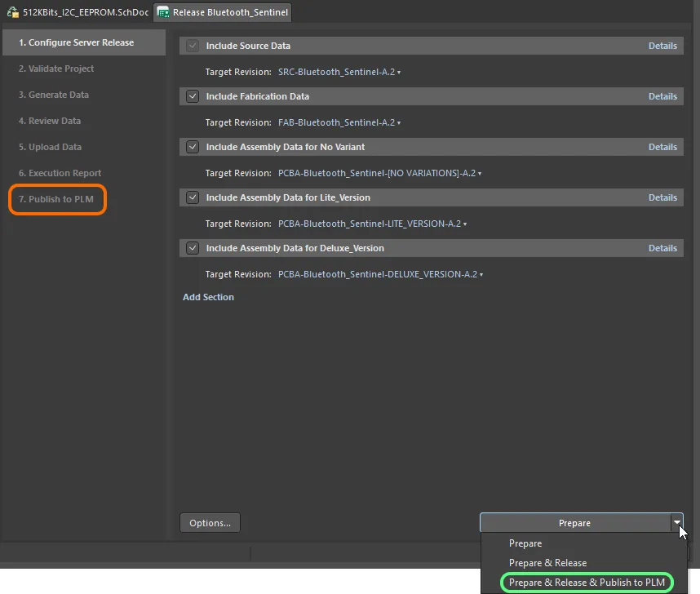
Task: Choose Prepare from the dropdown menu
Action: tap(525, 543)
